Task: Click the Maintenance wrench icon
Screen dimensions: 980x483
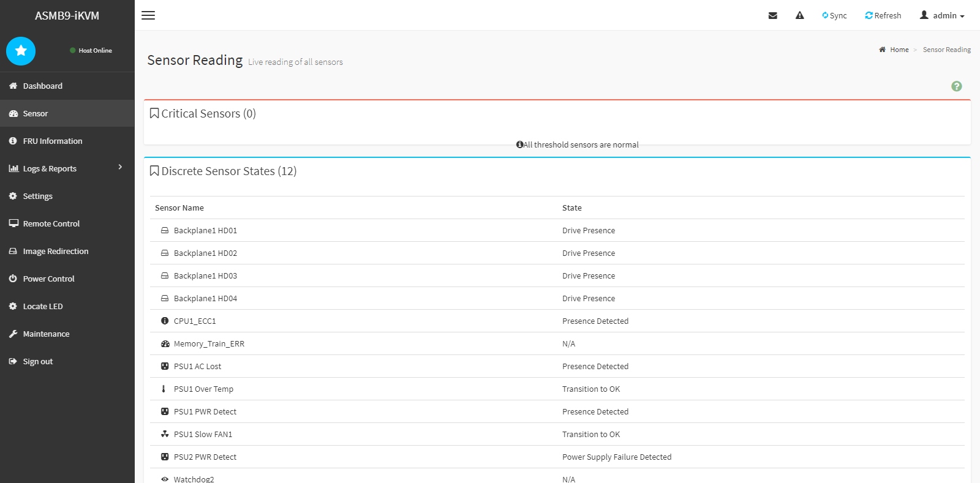Action: [x=13, y=334]
